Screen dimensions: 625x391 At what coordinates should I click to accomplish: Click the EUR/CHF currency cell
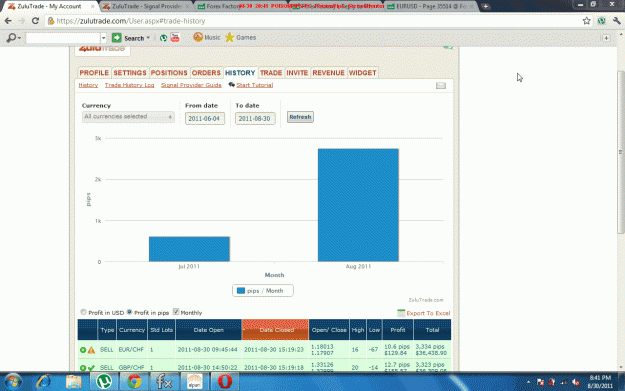coord(131,350)
